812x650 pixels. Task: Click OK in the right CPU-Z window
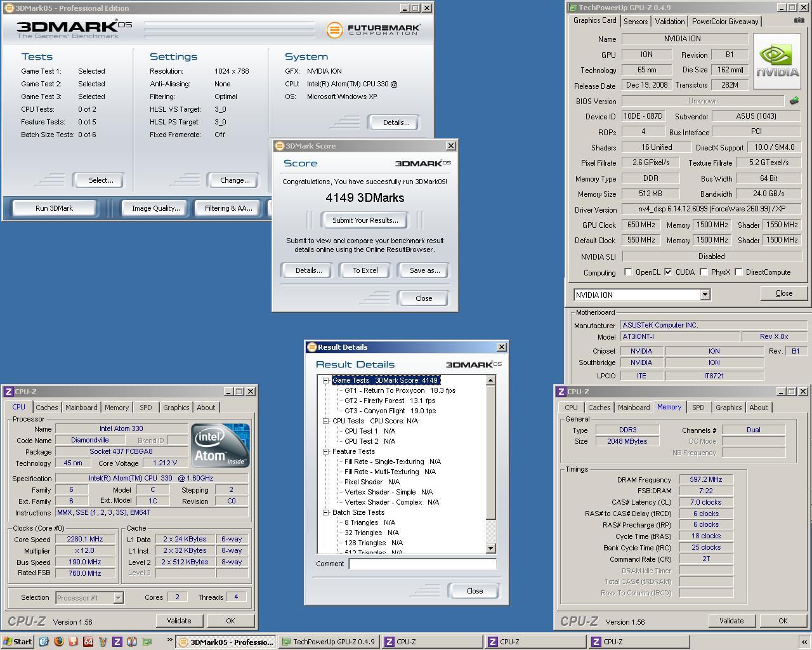[783, 621]
